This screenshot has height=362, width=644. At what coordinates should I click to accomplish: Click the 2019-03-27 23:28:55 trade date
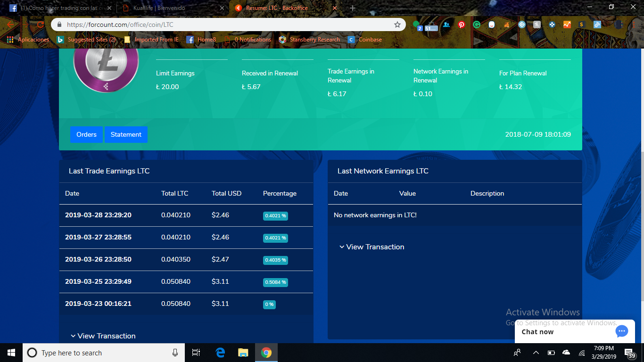98,238
